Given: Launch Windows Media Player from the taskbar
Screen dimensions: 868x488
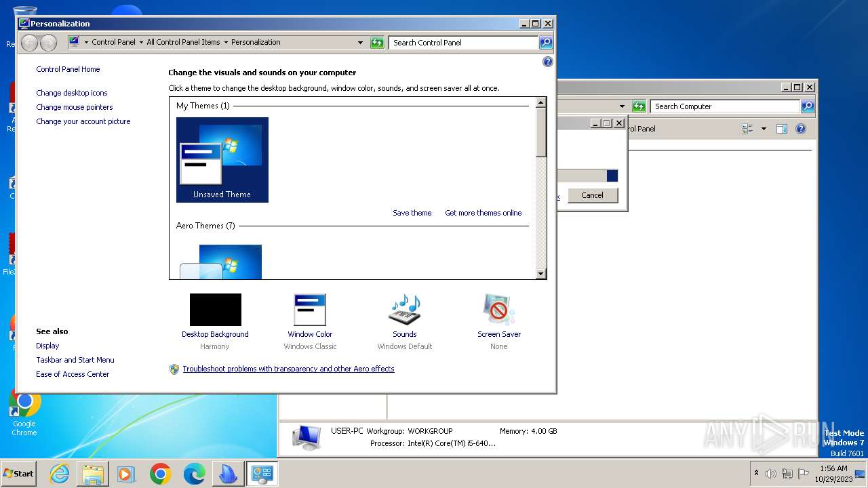Looking at the screenshot, I should click(126, 474).
